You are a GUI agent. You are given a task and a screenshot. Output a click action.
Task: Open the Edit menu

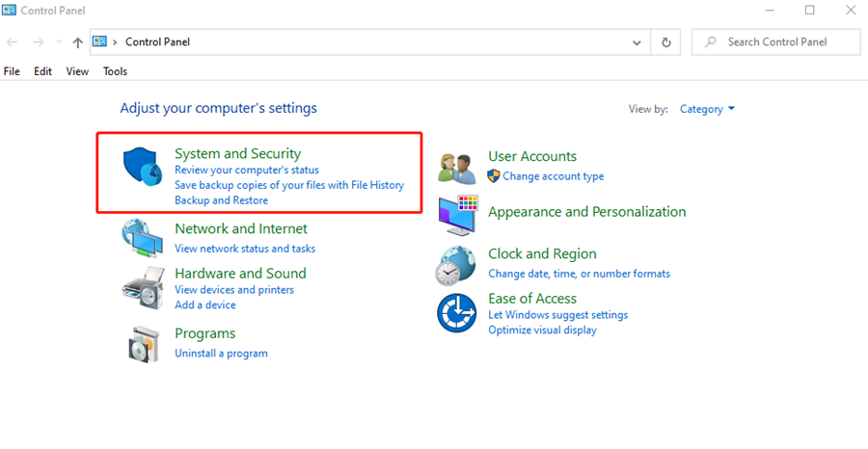[42, 71]
